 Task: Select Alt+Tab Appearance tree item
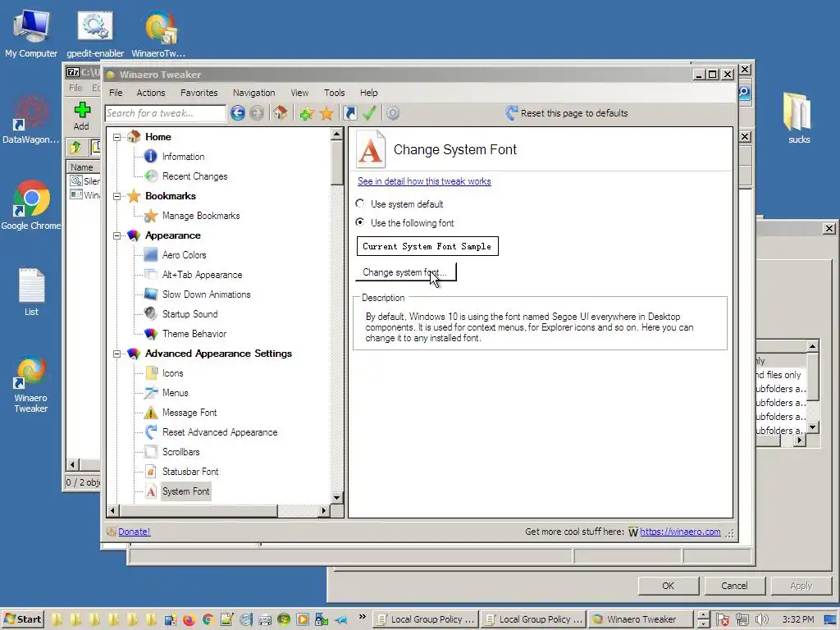point(202,275)
